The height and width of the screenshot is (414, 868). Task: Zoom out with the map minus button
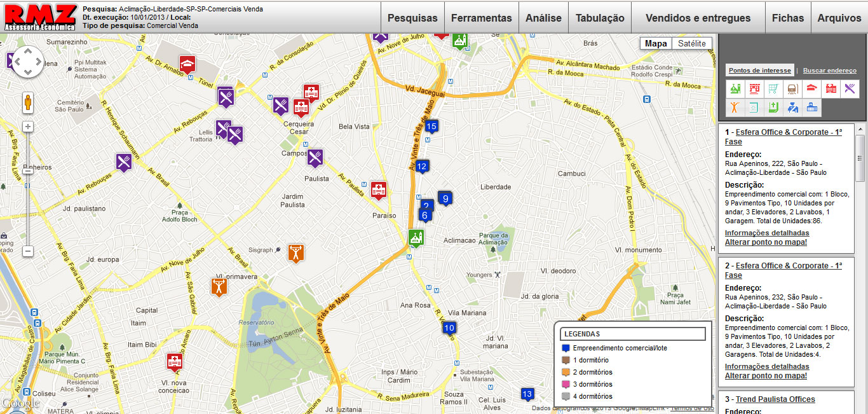pos(28,251)
